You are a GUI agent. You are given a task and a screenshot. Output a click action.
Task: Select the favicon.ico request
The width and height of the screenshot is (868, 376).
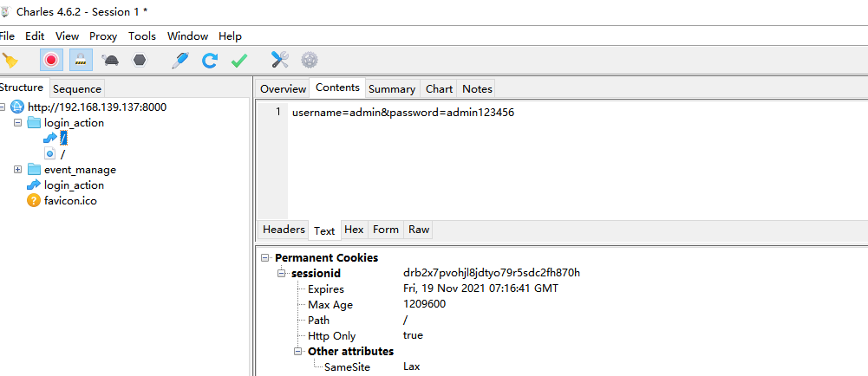tap(70, 201)
